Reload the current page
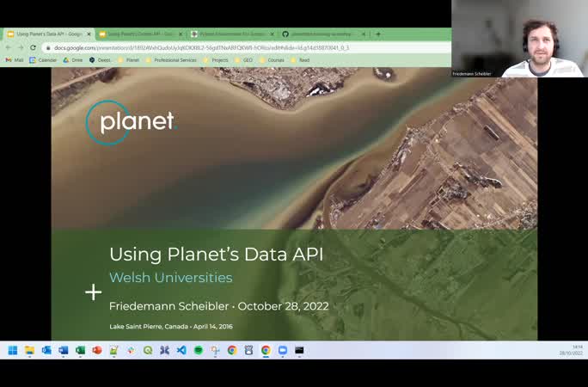The height and width of the screenshot is (387, 588). pyautogui.click(x=33, y=47)
